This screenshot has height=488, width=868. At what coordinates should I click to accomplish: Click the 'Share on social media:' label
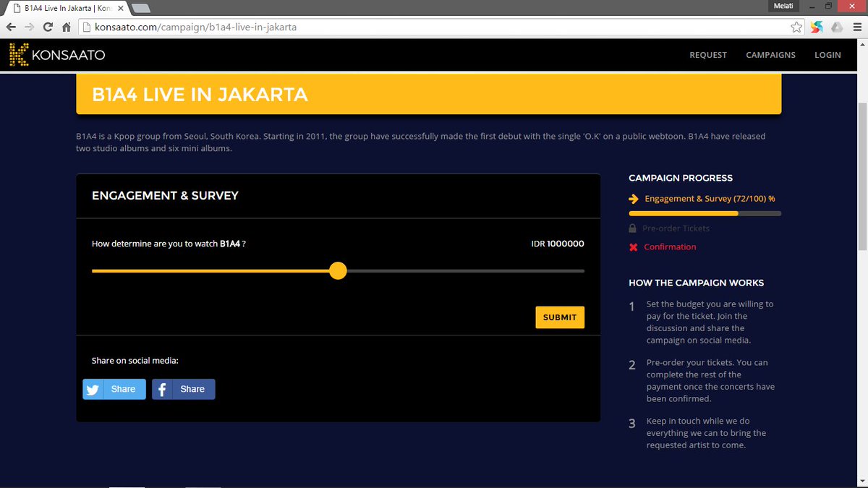[x=135, y=361]
